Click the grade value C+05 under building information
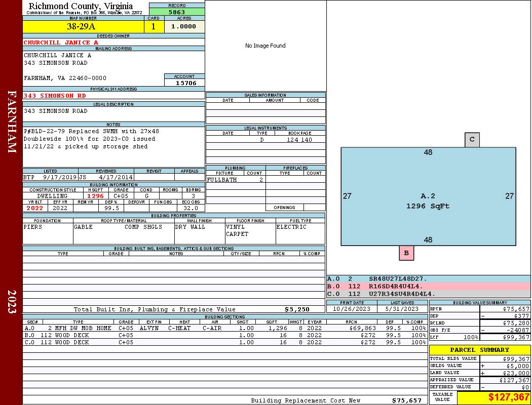This screenshot has height=405, width=532. coord(121,196)
